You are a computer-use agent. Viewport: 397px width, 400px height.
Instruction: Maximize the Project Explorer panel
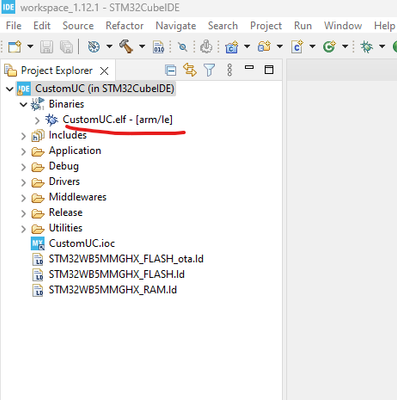pyautogui.click(x=269, y=70)
